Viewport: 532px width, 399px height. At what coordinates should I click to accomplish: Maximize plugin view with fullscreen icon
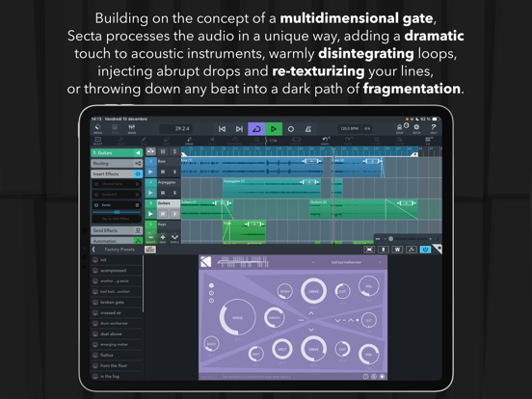(369, 250)
